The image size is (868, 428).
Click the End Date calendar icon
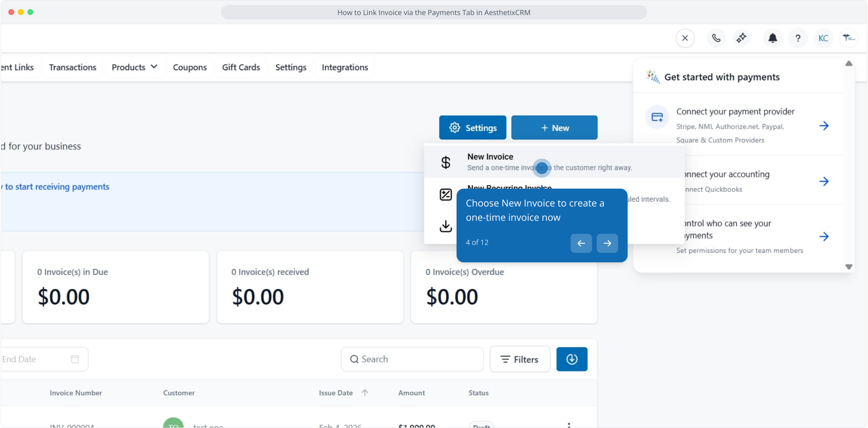75,359
